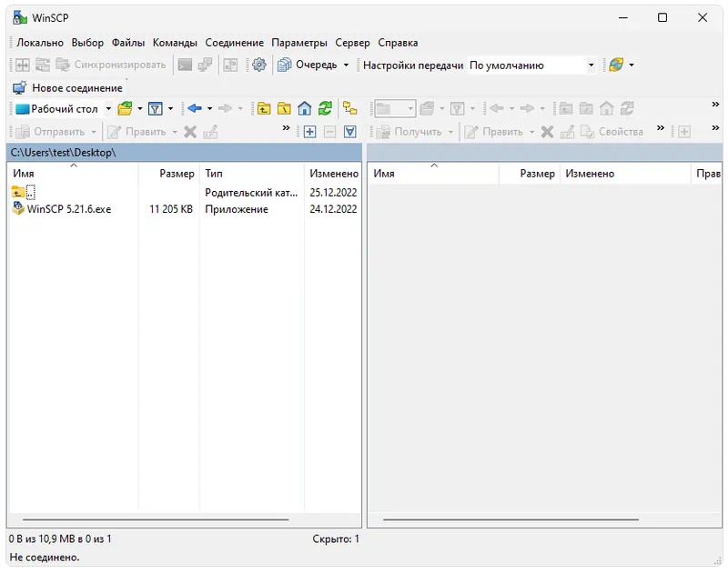The height and width of the screenshot is (573, 728).
Task: Click the local rename icon
Action: pyautogui.click(x=210, y=132)
